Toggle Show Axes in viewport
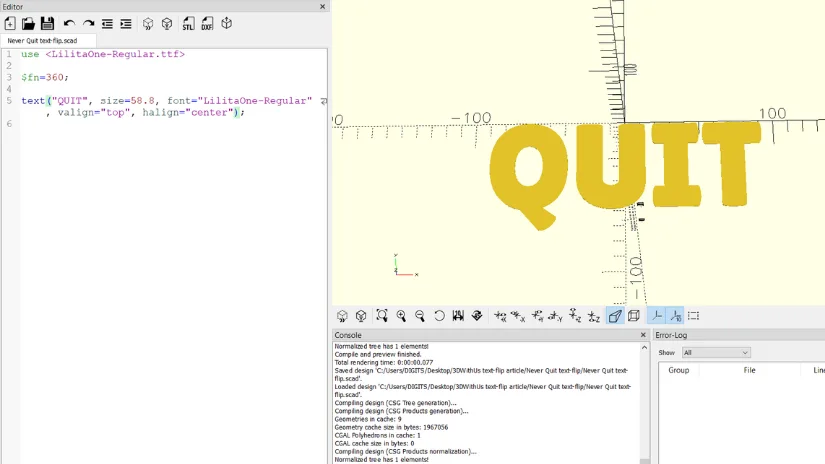The image size is (825, 464). click(657, 316)
